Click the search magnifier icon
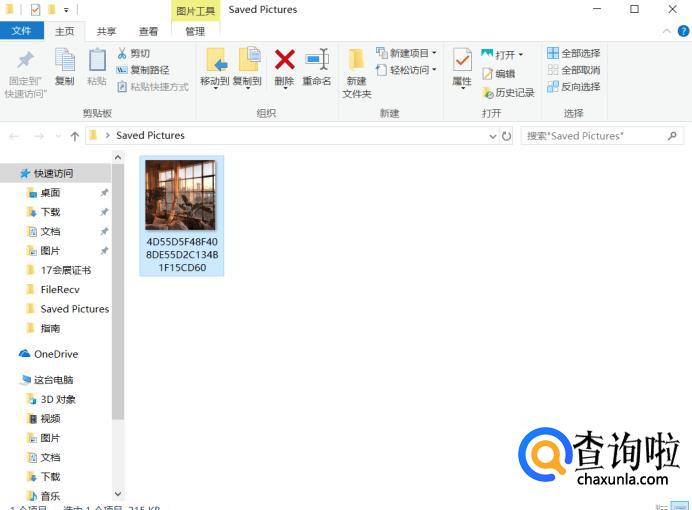692x510 pixels. 672,135
